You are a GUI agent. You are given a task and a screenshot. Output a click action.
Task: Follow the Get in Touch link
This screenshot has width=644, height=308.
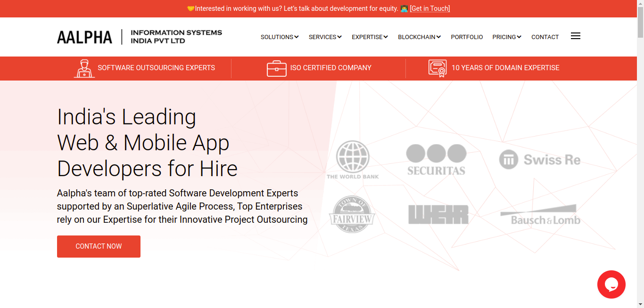429,8
